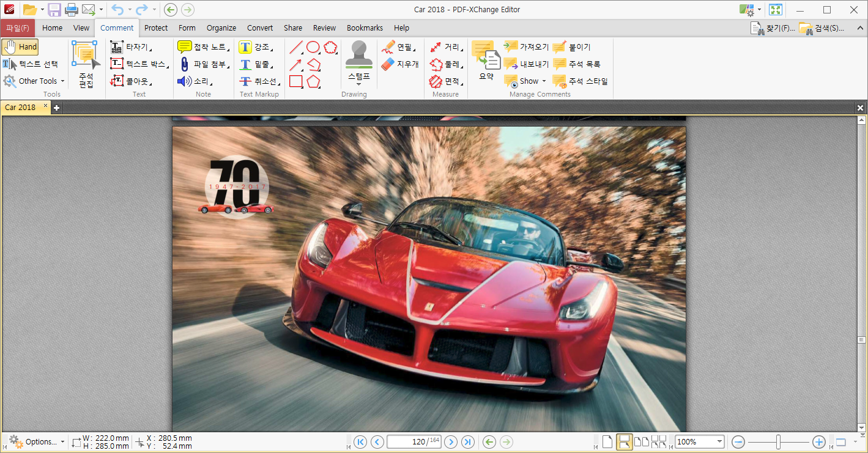Screen dimensions: 868x453
Task: Select the 거리 (Distance) measure tool
Action: pyautogui.click(x=445, y=47)
